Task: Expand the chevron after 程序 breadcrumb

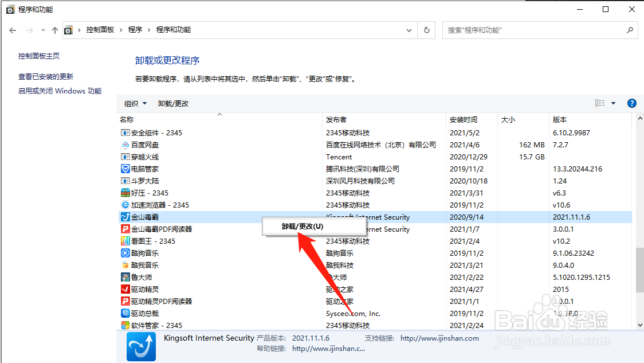Action: point(149,30)
